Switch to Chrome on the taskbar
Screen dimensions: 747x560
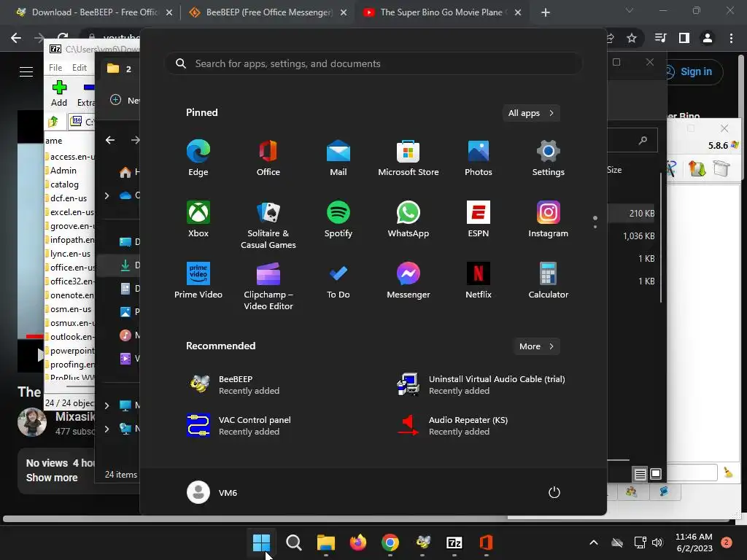[390, 542]
